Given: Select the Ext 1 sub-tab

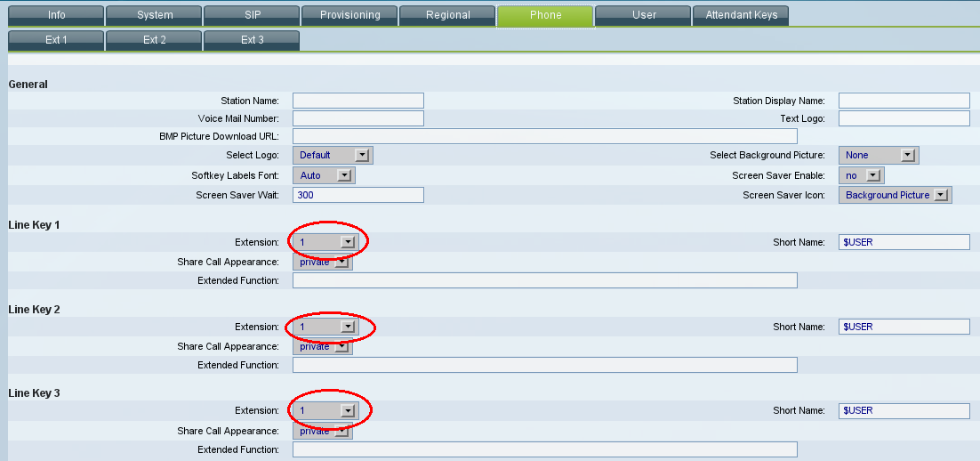Looking at the screenshot, I should (55, 40).
